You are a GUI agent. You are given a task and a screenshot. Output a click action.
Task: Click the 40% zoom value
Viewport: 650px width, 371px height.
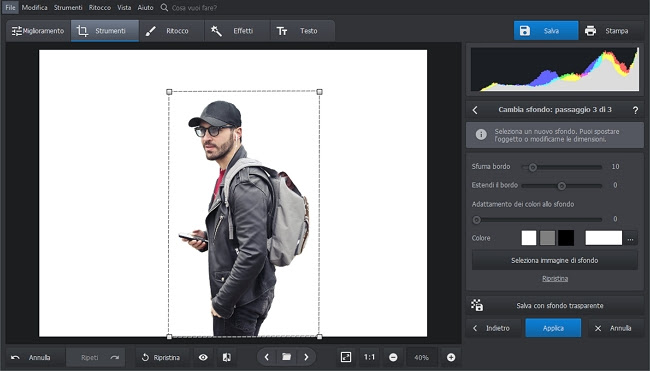coord(421,357)
